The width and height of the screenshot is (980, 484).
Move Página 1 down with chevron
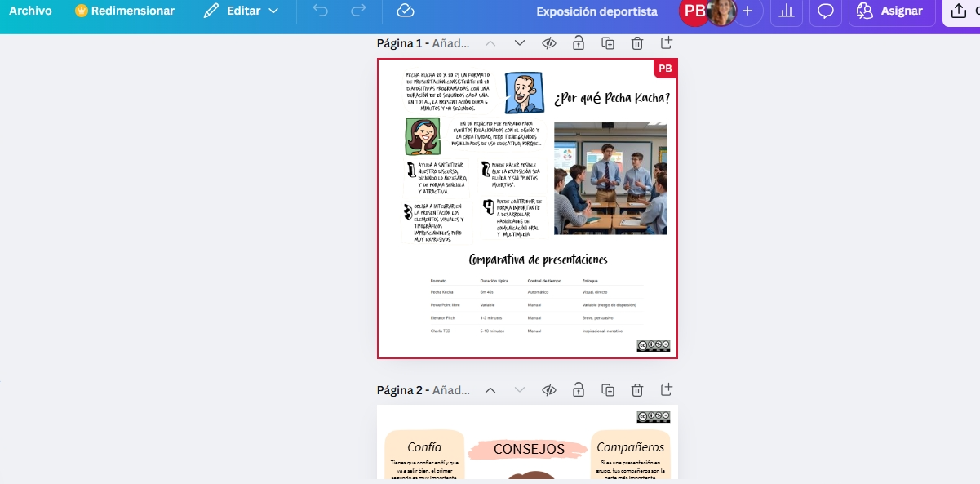519,43
